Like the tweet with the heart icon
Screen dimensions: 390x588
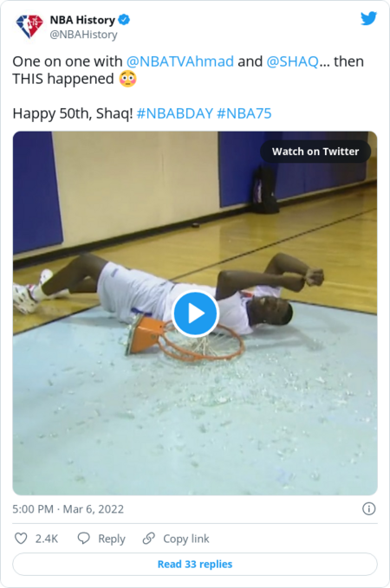coord(21,539)
